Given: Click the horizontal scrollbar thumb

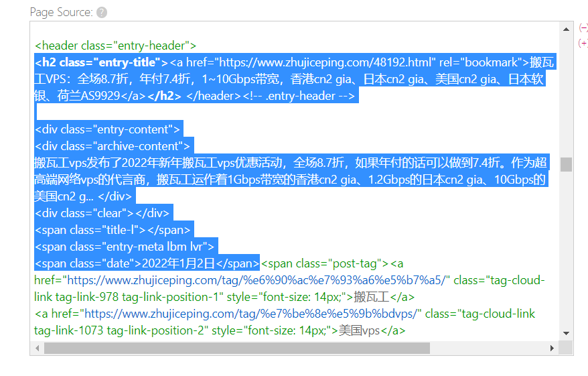Looking at the screenshot, I should click(x=236, y=349).
